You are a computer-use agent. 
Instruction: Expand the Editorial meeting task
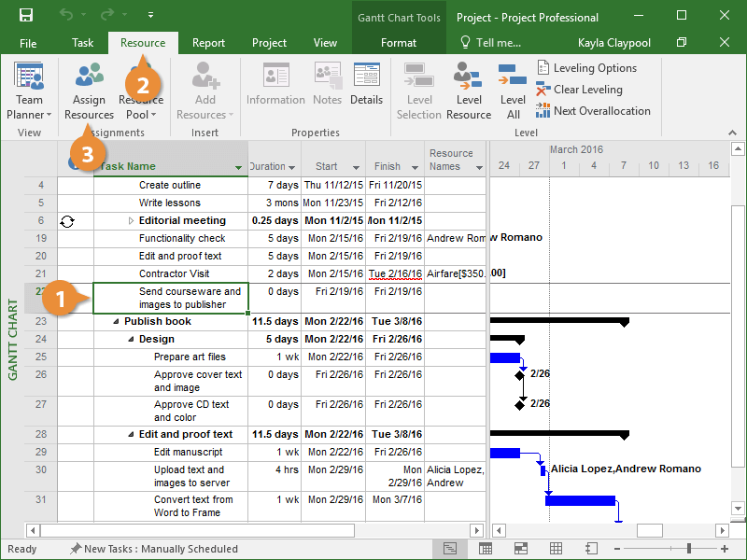(x=131, y=221)
